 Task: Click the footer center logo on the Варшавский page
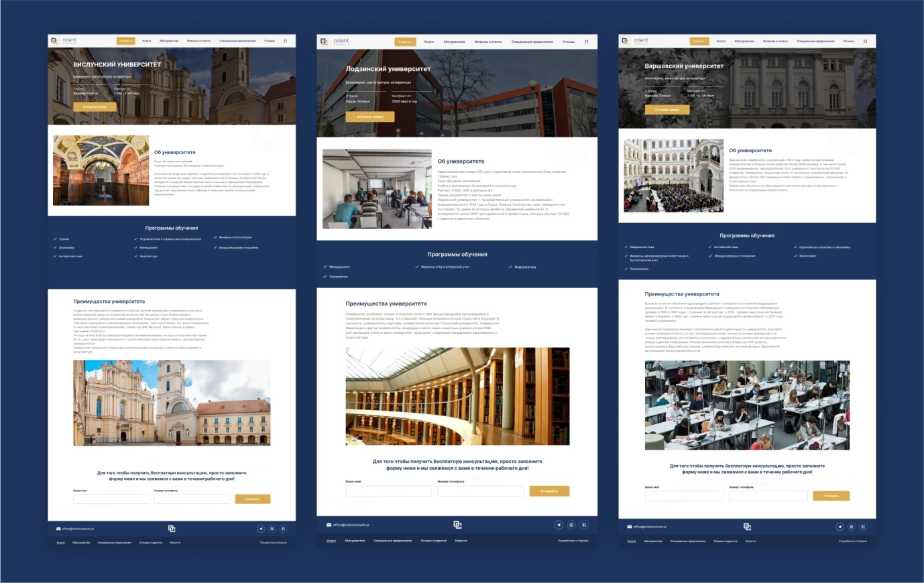tap(747, 527)
